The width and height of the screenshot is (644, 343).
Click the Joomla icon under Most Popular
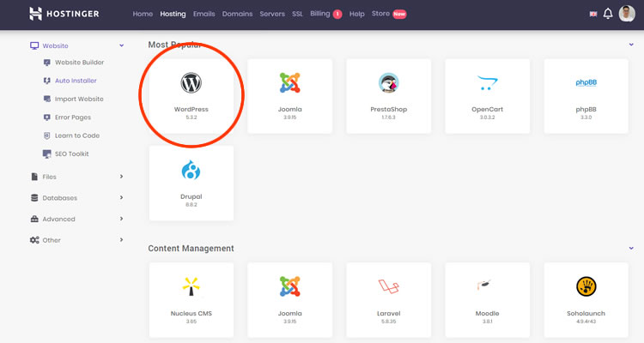290,82
